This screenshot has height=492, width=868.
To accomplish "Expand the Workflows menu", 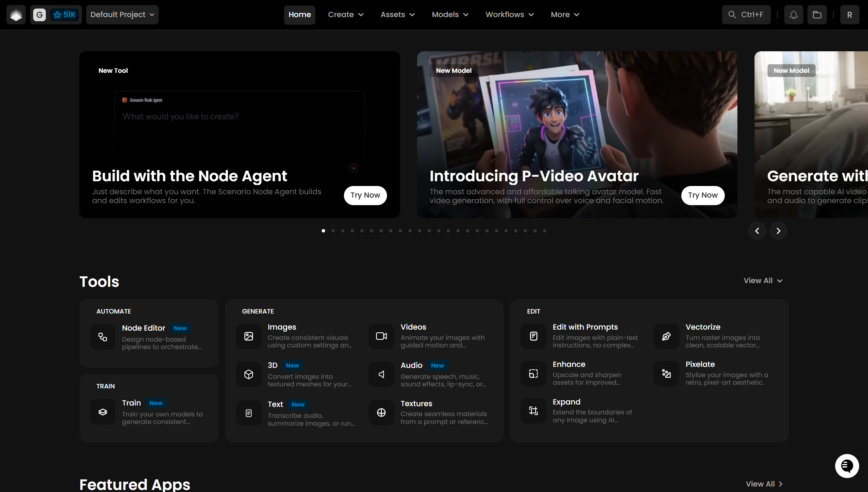I will click(509, 15).
